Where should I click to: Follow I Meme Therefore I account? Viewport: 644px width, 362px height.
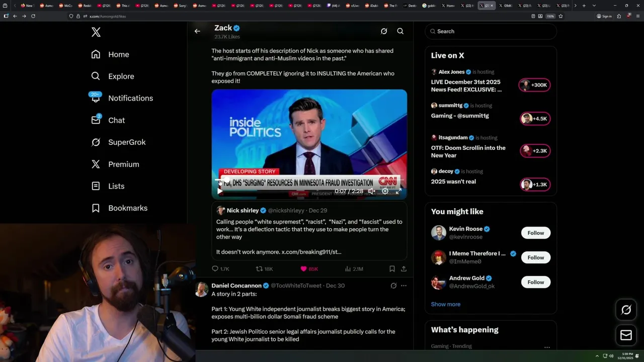tap(536, 257)
